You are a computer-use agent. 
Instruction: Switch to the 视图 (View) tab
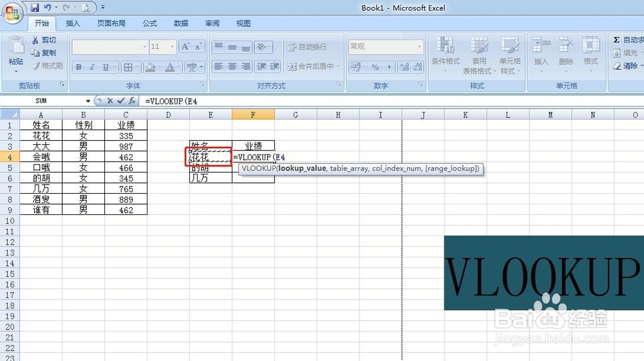(x=243, y=23)
